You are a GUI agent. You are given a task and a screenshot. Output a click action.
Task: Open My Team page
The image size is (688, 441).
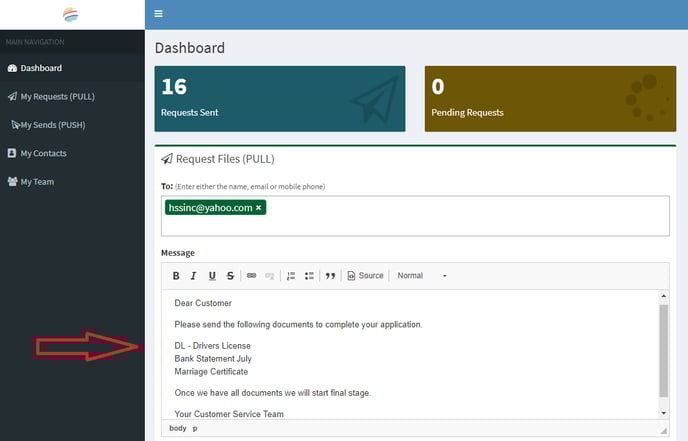[x=37, y=182]
